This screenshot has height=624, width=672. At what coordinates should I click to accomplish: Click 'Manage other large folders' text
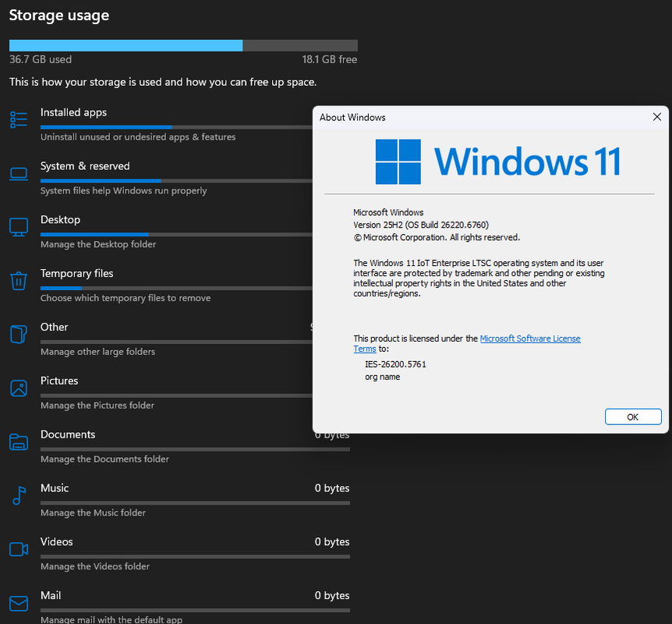[x=97, y=352]
